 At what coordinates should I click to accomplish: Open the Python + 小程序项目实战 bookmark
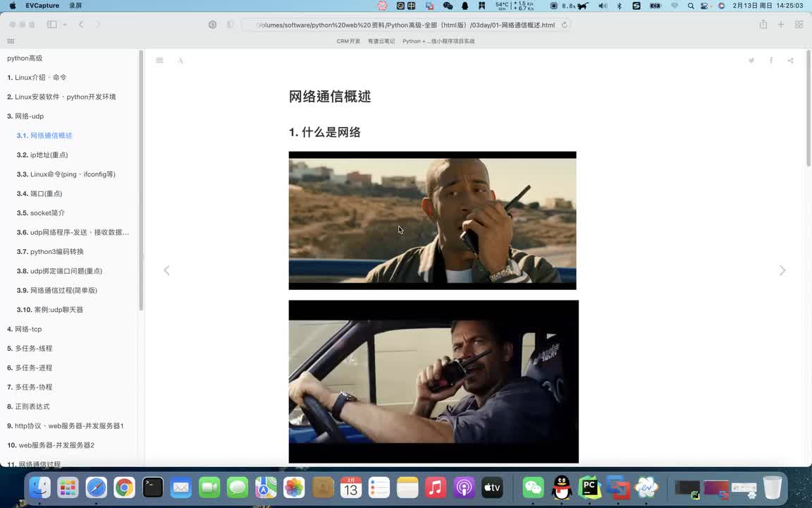click(x=438, y=41)
